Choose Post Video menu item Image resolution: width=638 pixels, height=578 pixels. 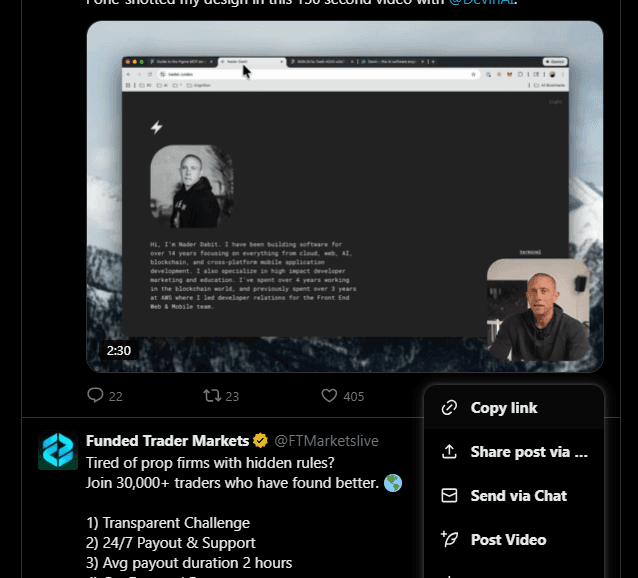pos(514,539)
